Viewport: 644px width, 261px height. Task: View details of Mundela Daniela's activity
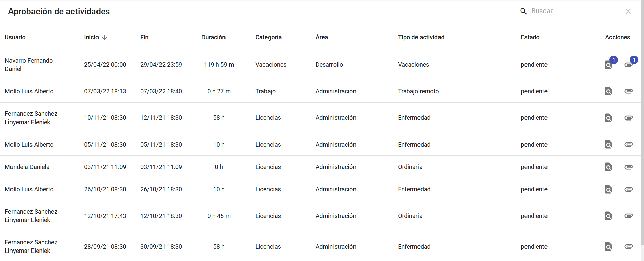[x=608, y=167]
